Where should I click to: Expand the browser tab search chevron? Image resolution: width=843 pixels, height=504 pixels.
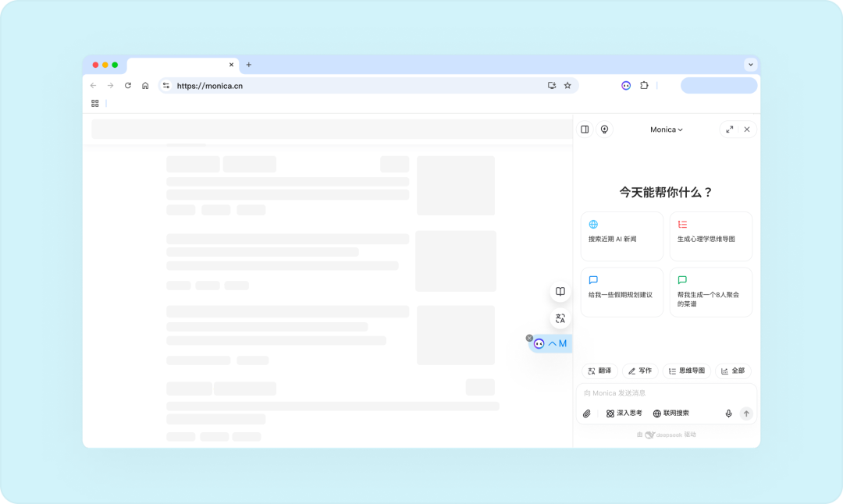tap(751, 65)
